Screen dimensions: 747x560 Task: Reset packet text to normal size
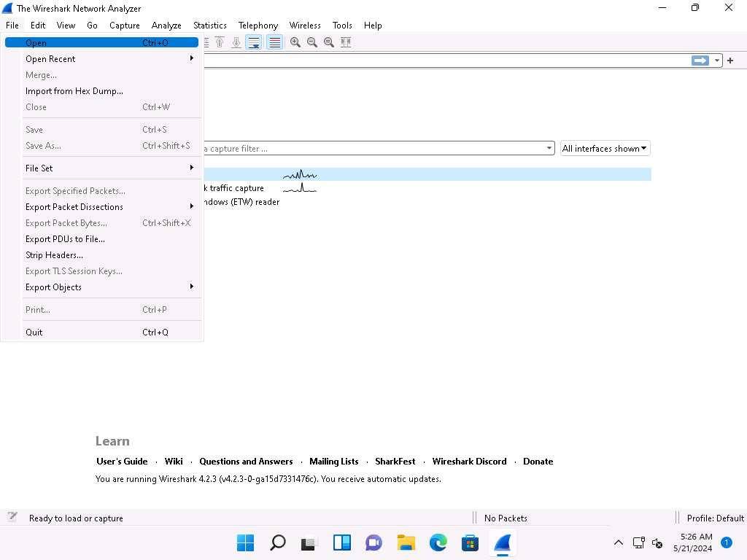click(x=329, y=42)
